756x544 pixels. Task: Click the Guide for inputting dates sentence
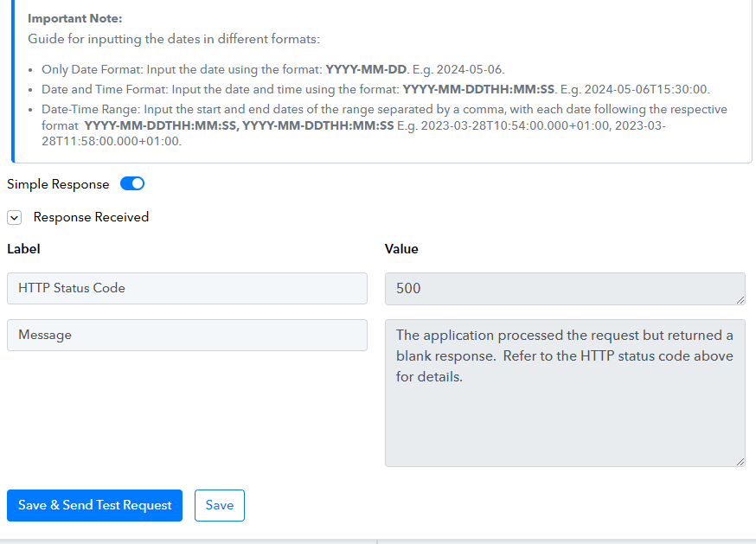click(174, 39)
